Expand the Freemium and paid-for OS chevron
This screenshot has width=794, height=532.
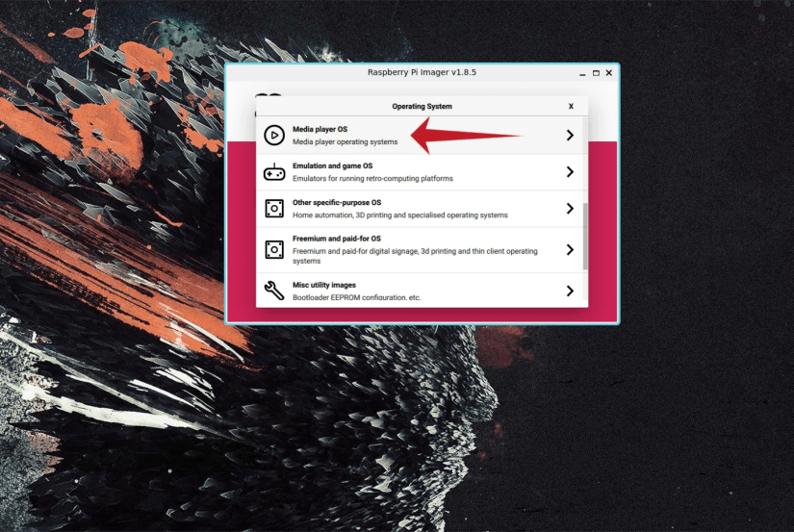click(x=570, y=249)
